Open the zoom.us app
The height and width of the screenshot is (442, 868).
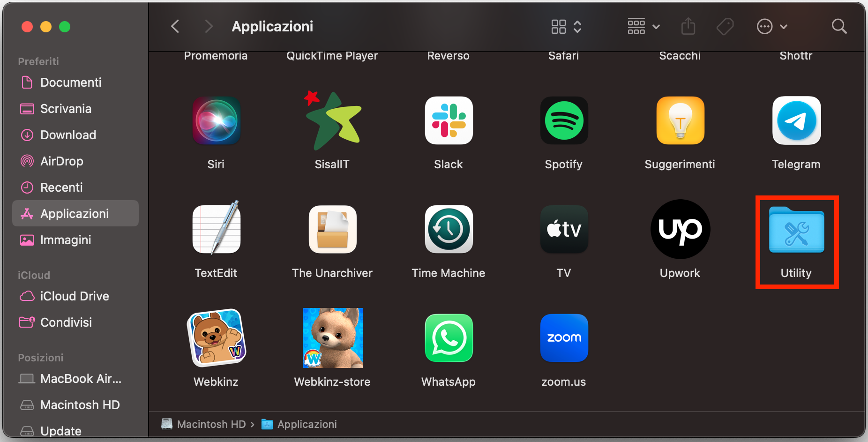pyautogui.click(x=564, y=338)
